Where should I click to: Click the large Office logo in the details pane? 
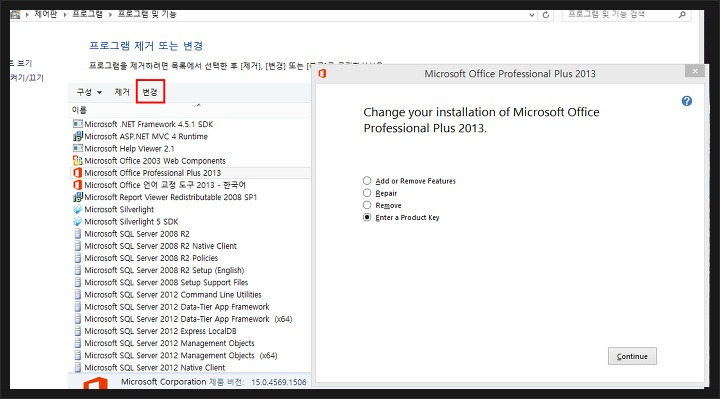tap(96, 383)
